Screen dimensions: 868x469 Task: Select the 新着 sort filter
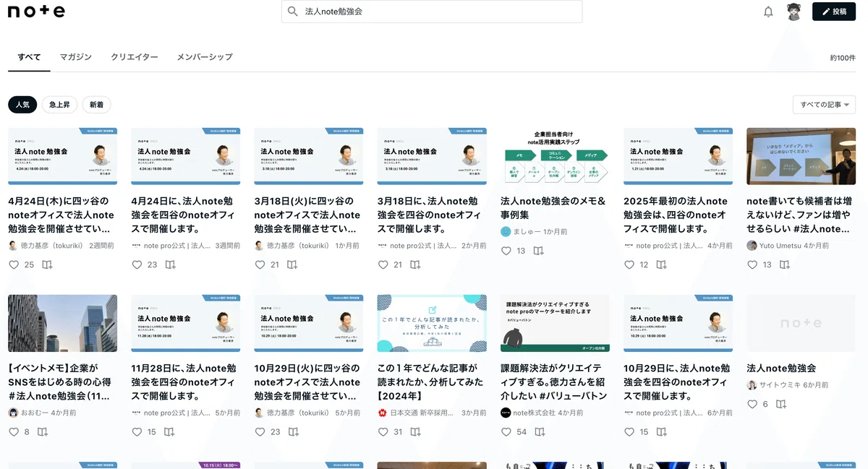97,105
